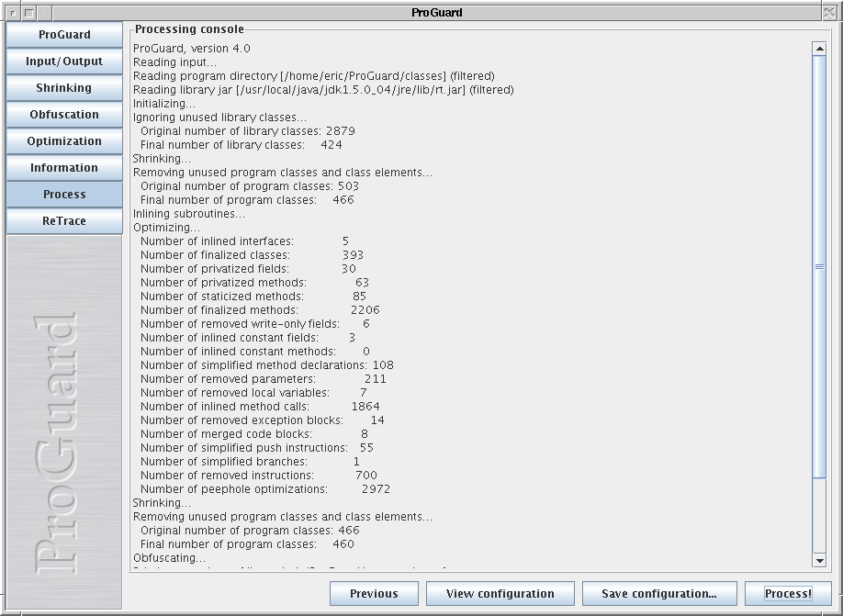Click the console scrollbar up arrow
The width and height of the screenshot is (843, 616).
click(819, 49)
